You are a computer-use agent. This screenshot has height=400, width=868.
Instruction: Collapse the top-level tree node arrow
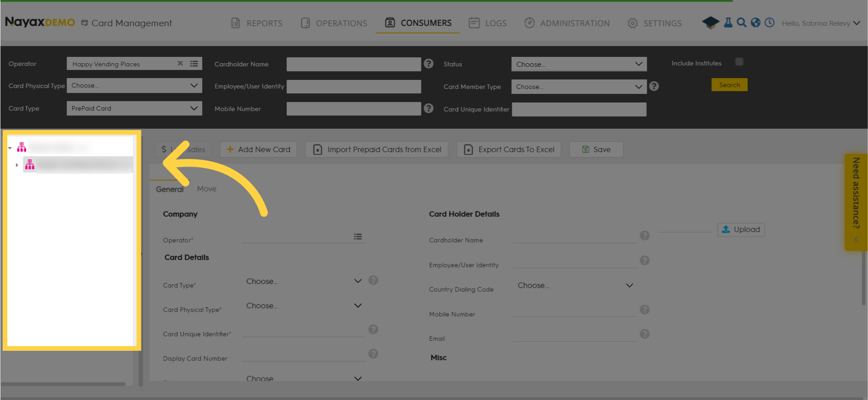tap(10, 148)
